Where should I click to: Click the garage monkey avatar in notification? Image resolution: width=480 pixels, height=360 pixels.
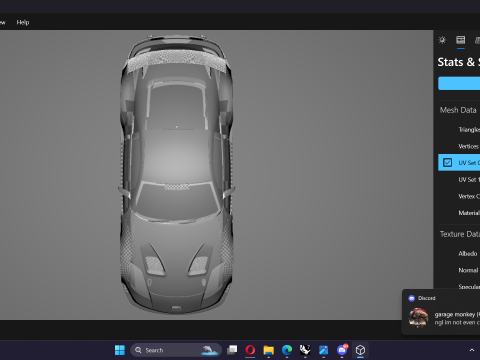[x=418, y=318]
